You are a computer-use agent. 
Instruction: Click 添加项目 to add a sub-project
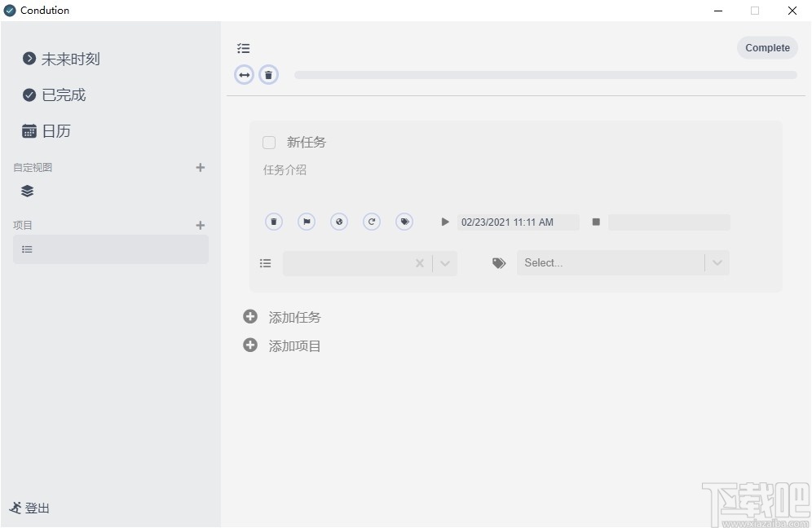(294, 345)
